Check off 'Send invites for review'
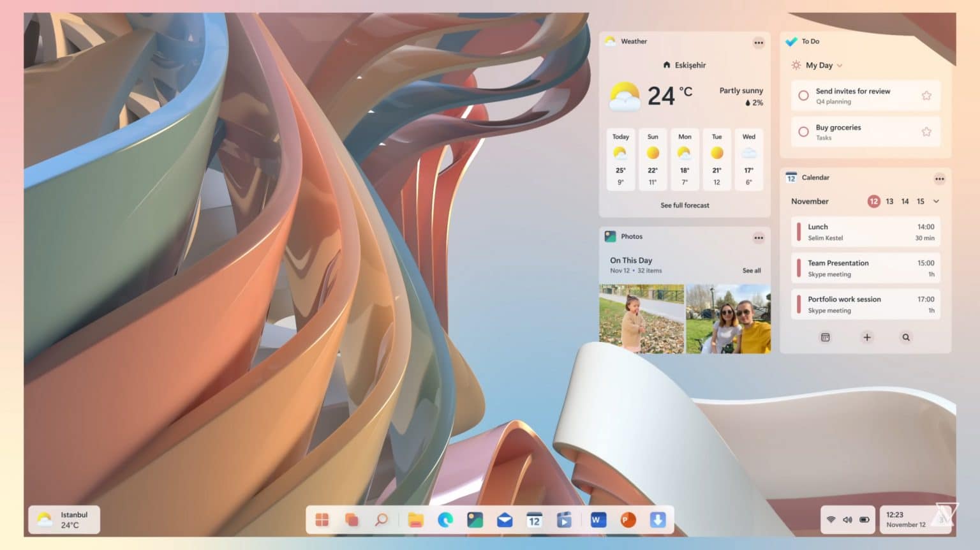The image size is (980, 550). pos(804,95)
